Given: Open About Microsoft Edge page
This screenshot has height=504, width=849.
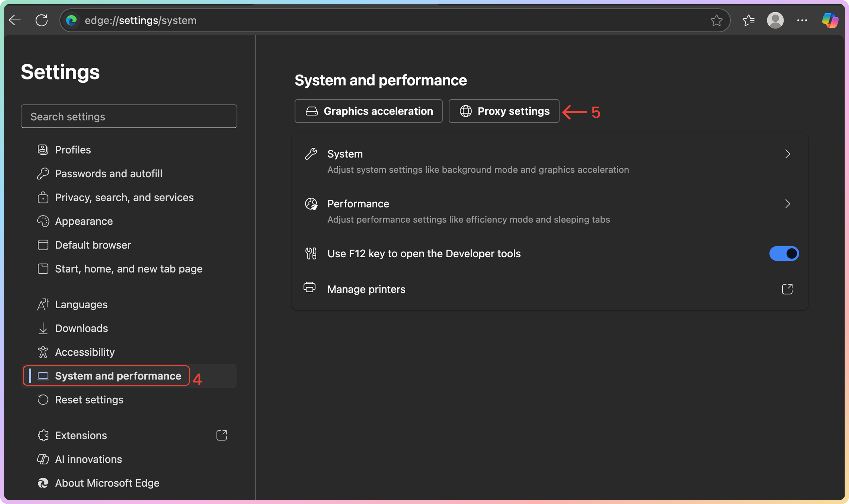Looking at the screenshot, I should tap(107, 483).
